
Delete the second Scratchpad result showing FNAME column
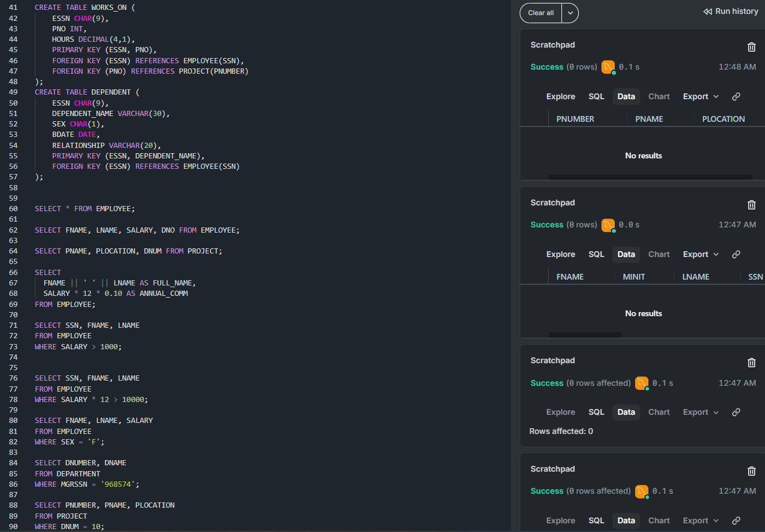[x=751, y=205]
